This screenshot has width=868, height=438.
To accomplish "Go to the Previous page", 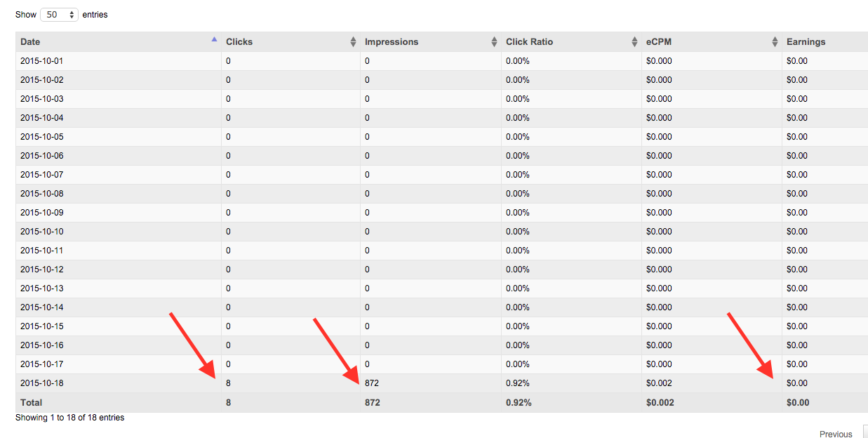I will point(836,434).
